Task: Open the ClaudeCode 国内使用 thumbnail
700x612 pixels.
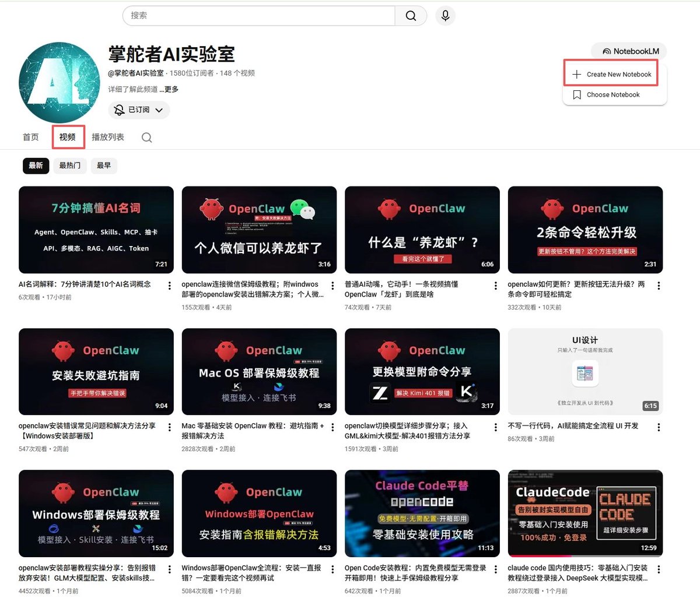Action: coord(585,513)
